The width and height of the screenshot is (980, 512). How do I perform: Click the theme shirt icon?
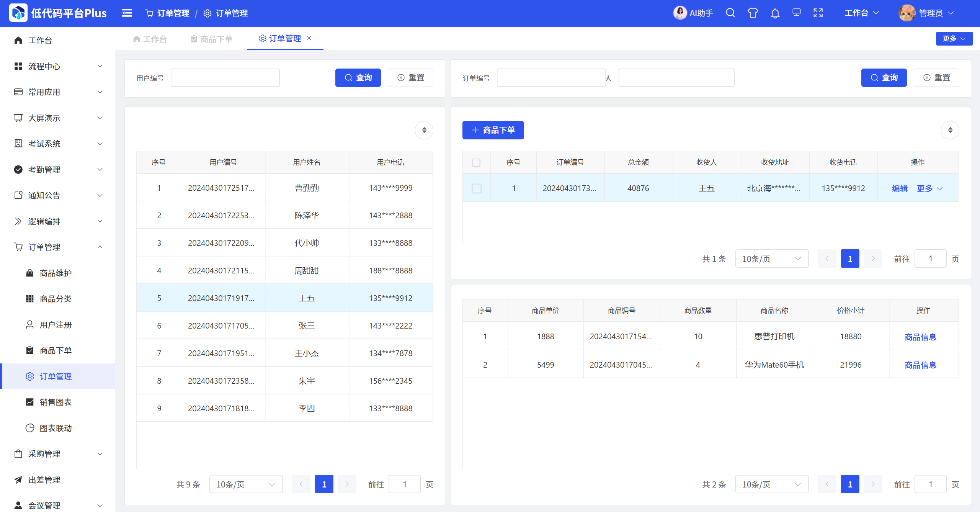point(753,13)
